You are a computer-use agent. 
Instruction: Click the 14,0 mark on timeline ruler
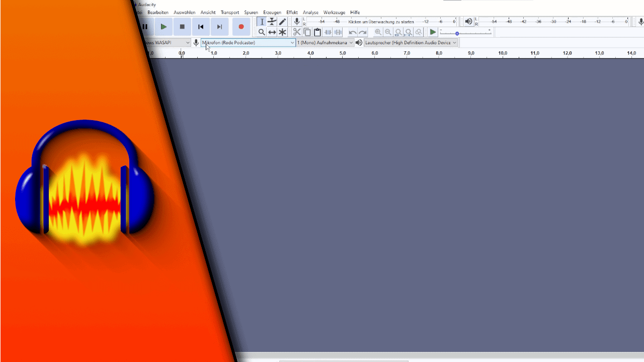(x=631, y=53)
